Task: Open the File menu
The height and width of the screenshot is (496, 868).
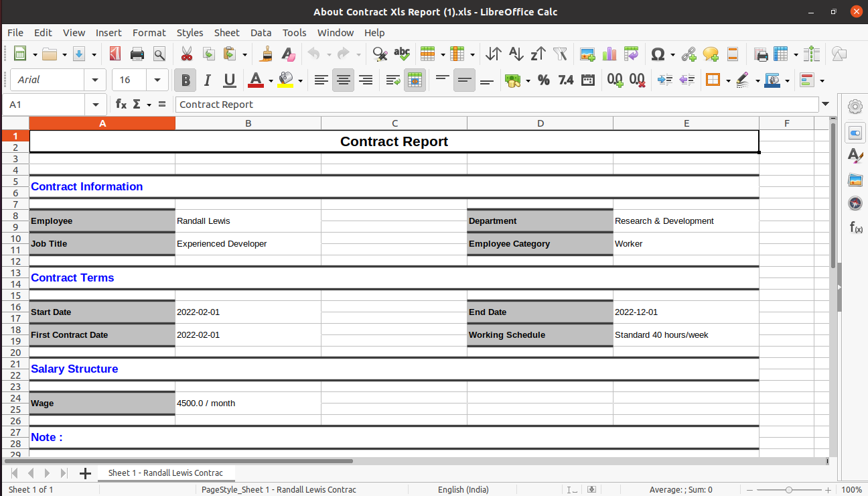Action: click(15, 32)
